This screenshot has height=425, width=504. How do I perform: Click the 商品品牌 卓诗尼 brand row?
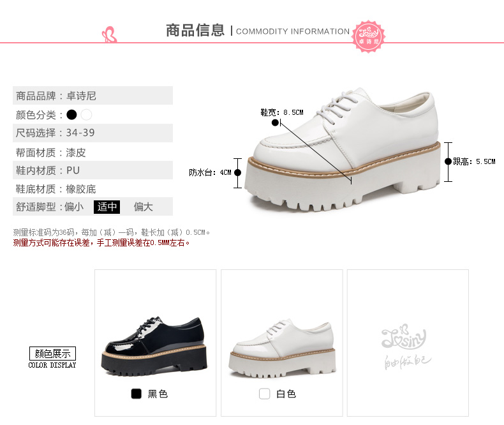point(93,96)
